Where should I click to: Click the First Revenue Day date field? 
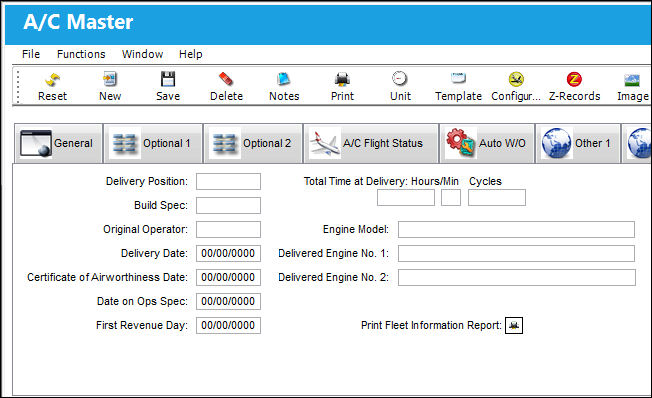tap(228, 325)
